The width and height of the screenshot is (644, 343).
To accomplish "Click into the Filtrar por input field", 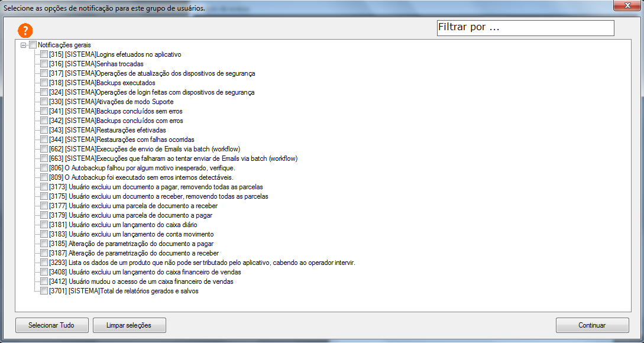I will (x=525, y=28).
